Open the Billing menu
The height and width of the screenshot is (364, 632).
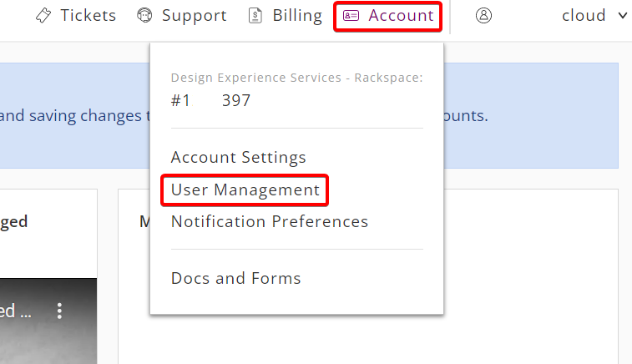(x=286, y=16)
